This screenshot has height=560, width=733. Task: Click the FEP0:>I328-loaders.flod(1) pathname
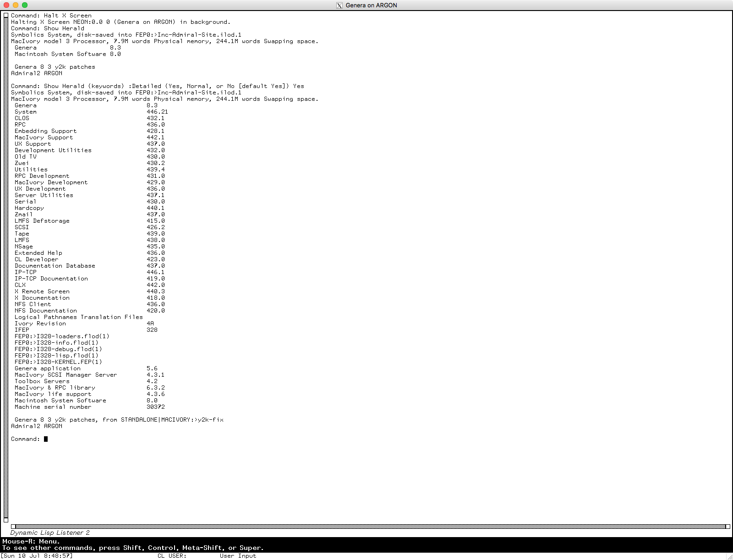(x=62, y=336)
